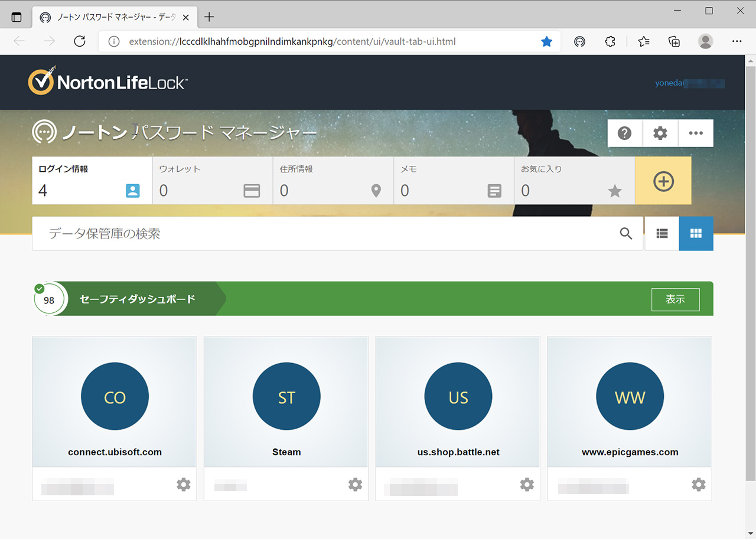Viewport: 756px width, 539px height.
Task: Click the safety score 98 circle
Action: click(49, 300)
